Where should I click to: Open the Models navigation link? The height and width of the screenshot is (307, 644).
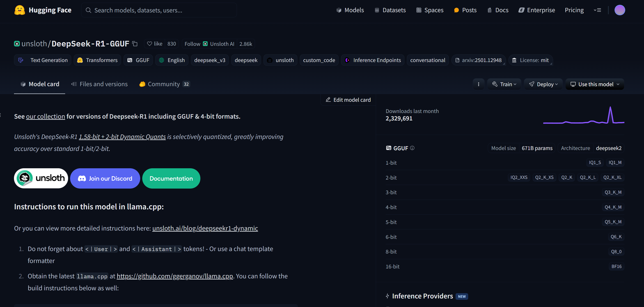click(x=350, y=10)
